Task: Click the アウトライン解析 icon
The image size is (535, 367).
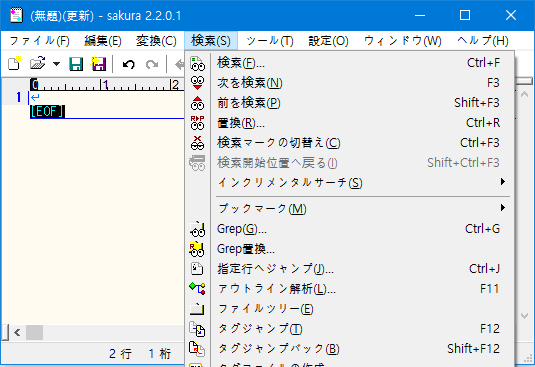Action: coord(197,289)
